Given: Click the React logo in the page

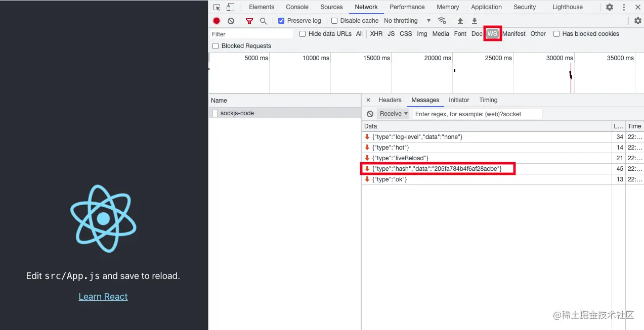Looking at the screenshot, I should 103,218.
